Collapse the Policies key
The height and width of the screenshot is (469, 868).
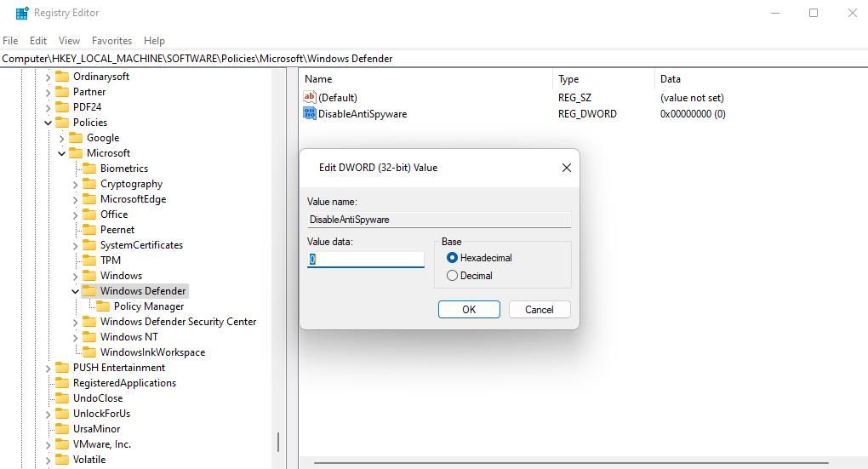[x=49, y=123]
